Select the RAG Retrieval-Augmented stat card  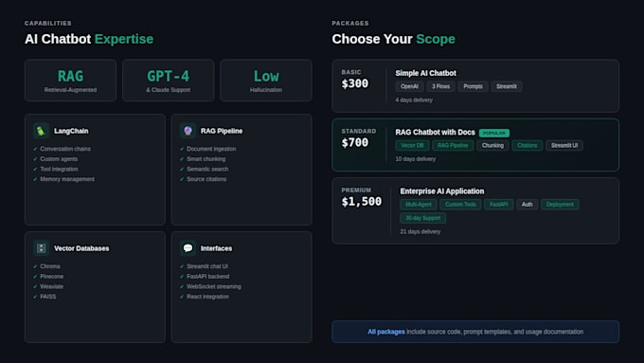(x=71, y=81)
